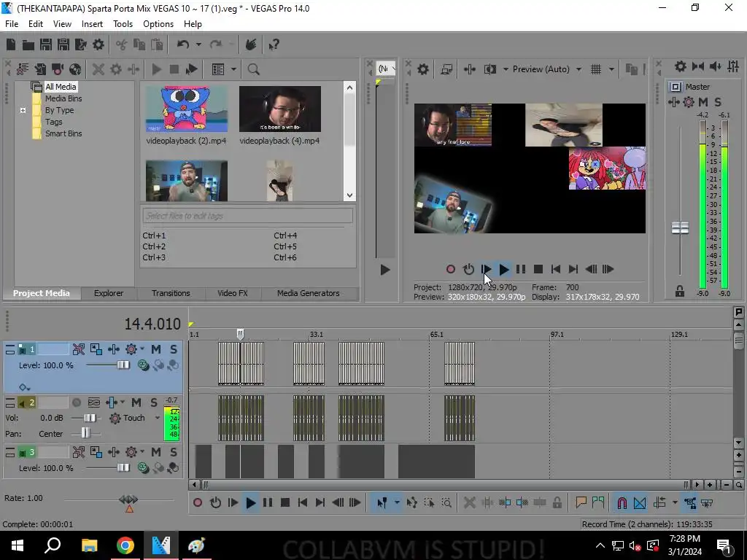Mute video track 1
The image size is (747, 560).
click(x=156, y=349)
